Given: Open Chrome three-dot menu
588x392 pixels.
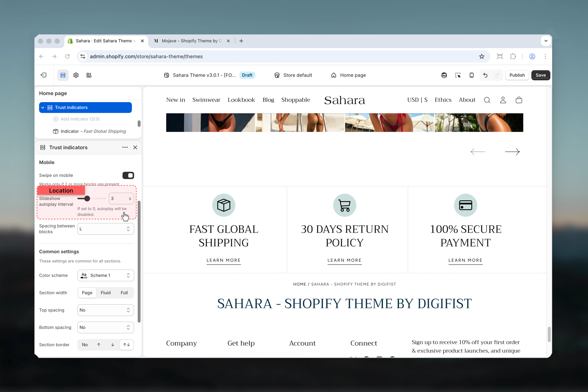Looking at the screenshot, I should (x=545, y=56).
